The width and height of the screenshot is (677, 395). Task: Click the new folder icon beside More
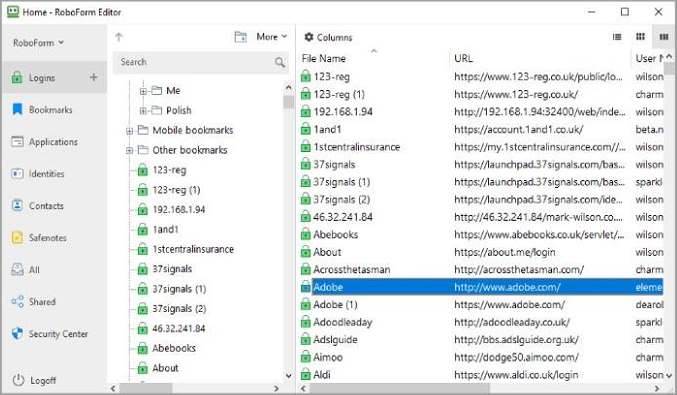point(240,37)
